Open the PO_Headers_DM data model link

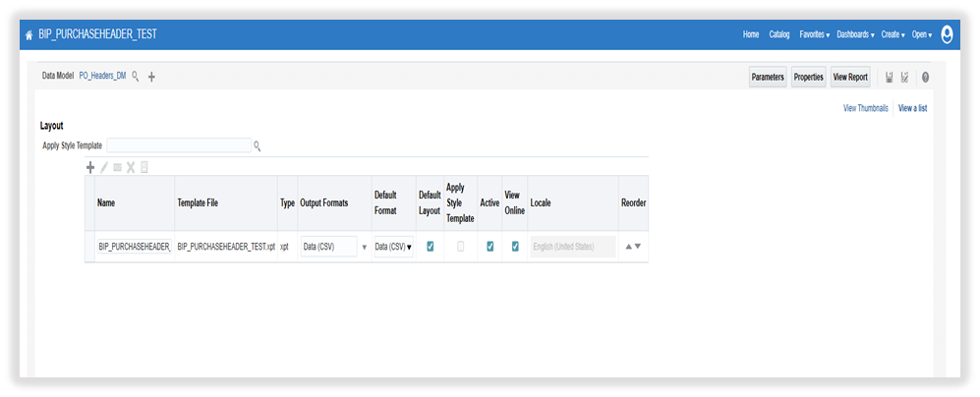[x=102, y=76]
